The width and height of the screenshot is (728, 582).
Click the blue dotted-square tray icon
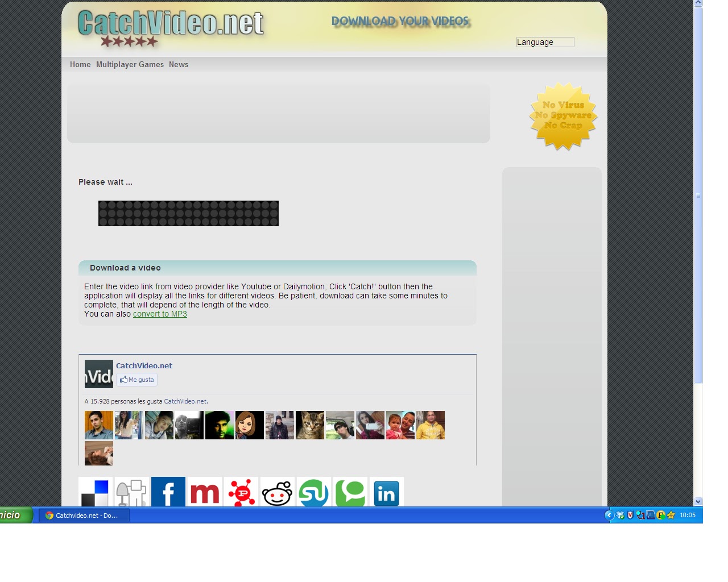[651, 516]
